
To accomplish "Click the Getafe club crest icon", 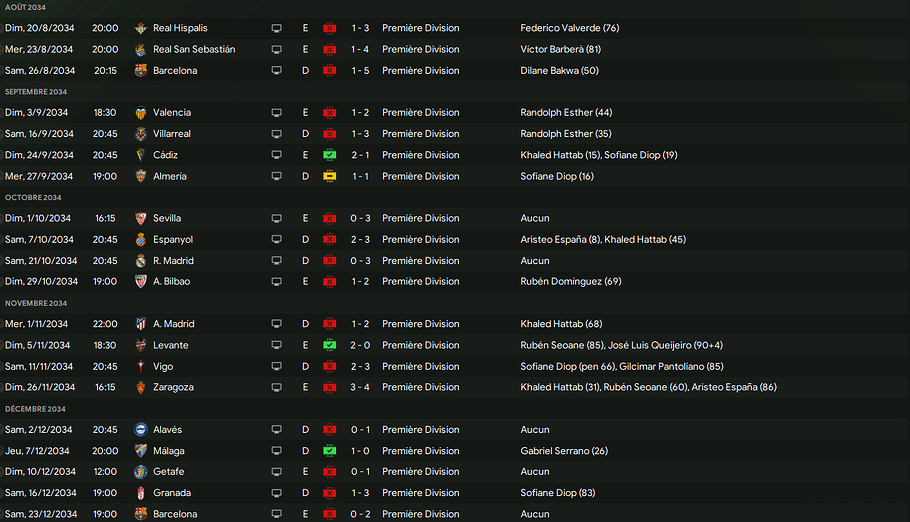I will (x=141, y=472).
